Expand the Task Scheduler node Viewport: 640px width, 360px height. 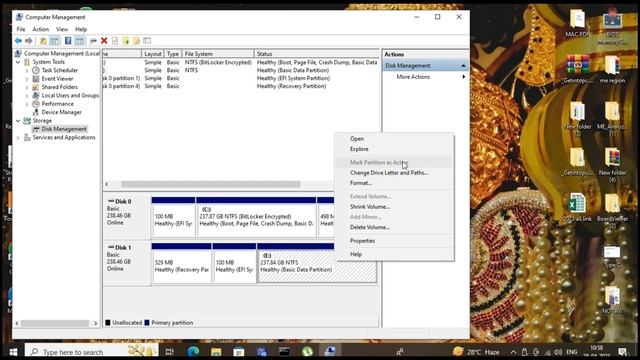(27, 71)
